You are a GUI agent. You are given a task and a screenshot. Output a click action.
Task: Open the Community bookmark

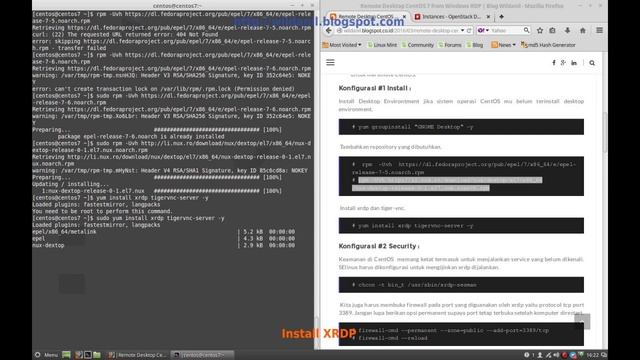(x=418, y=45)
